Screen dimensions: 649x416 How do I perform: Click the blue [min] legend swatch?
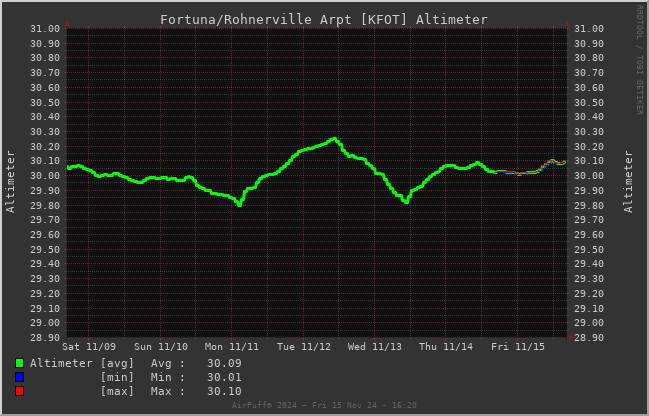19,377
